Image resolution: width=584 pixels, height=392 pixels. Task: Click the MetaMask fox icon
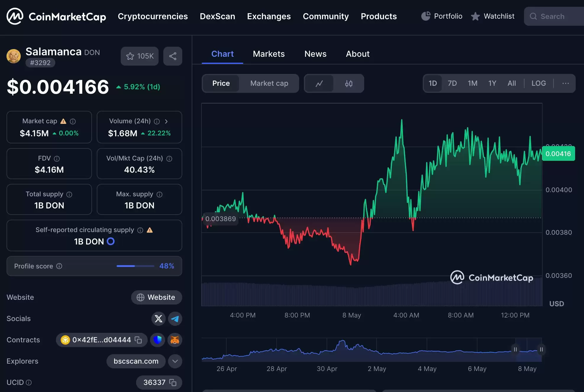coord(175,340)
